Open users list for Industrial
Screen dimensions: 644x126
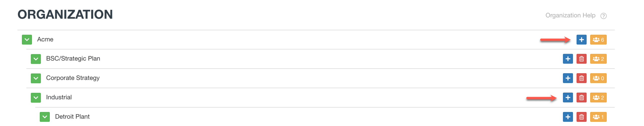598,98
